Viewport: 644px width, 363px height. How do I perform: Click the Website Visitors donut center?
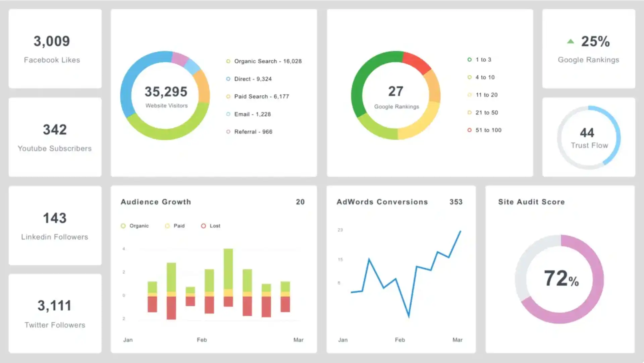pyautogui.click(x=166, y=96)
